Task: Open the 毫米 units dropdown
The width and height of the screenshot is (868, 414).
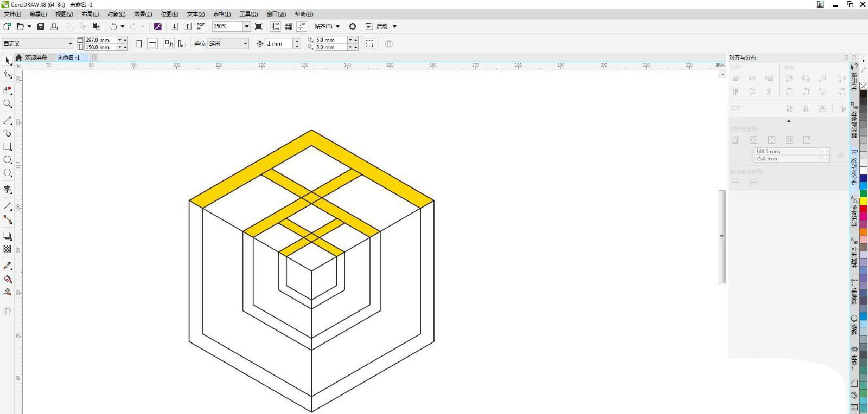Action: (x=245, y=44)
